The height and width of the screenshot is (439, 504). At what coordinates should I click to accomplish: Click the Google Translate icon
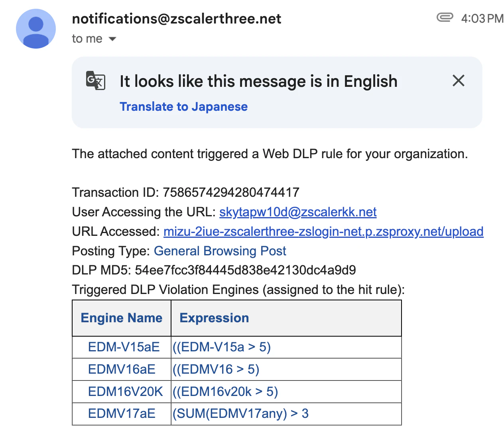[96, 80]
